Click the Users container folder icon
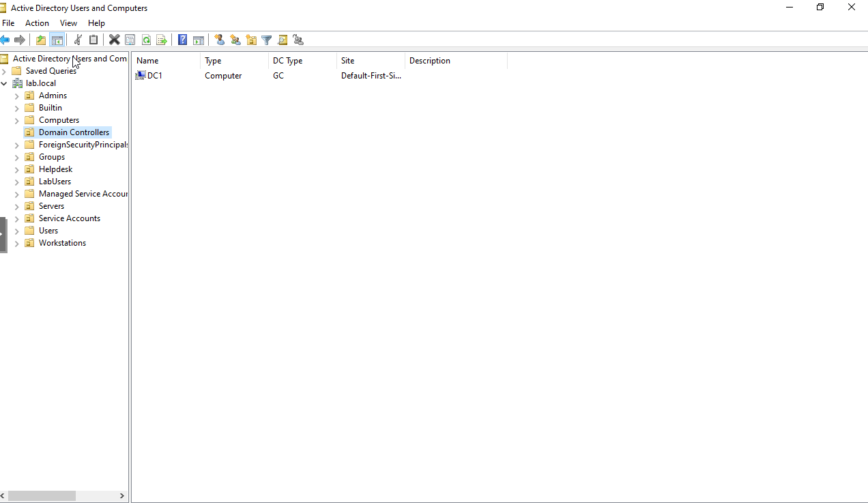The height and width of the screenshot is (503, 868). coord(29,231)
